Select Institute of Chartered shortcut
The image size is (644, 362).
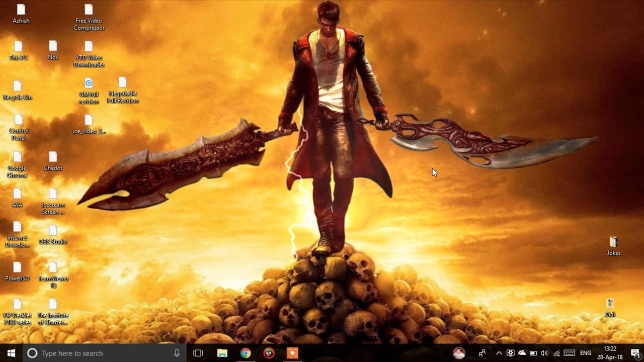pyautogui.click(x=53, y=312)
